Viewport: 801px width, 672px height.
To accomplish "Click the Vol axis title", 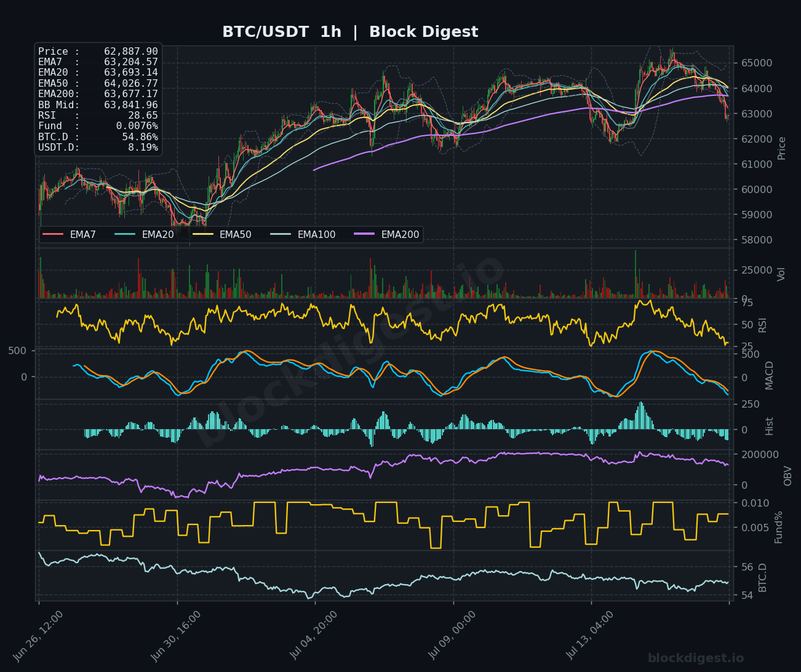I will coord(782,274).
